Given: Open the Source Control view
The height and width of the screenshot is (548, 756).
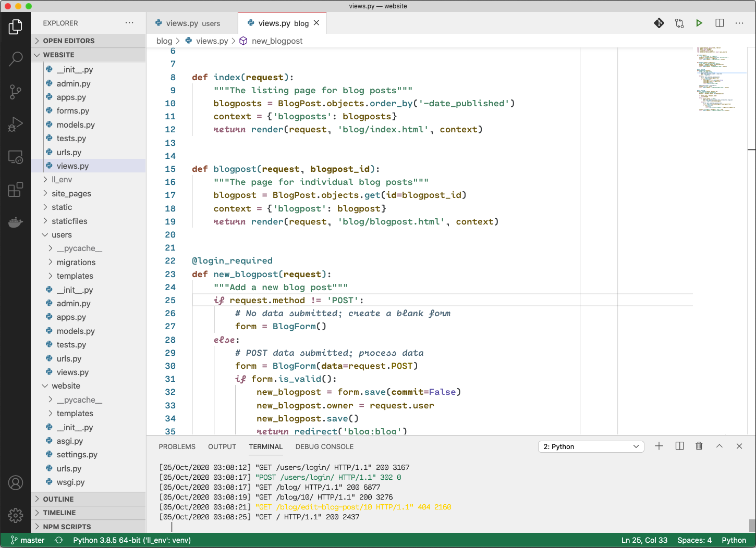Looking at the screenshot, I should (16, 92).
